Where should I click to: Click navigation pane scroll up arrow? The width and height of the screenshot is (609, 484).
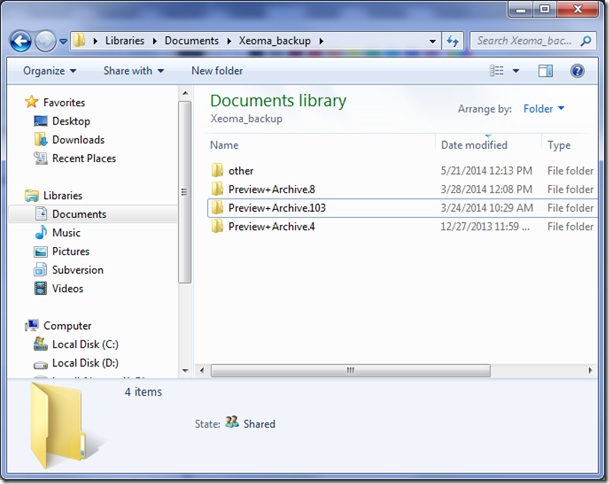pyautogui.click(x=185, y=93)
